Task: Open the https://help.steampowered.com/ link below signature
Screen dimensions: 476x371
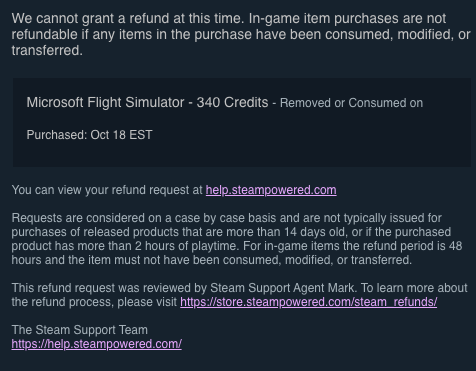Action: point(97,344)
